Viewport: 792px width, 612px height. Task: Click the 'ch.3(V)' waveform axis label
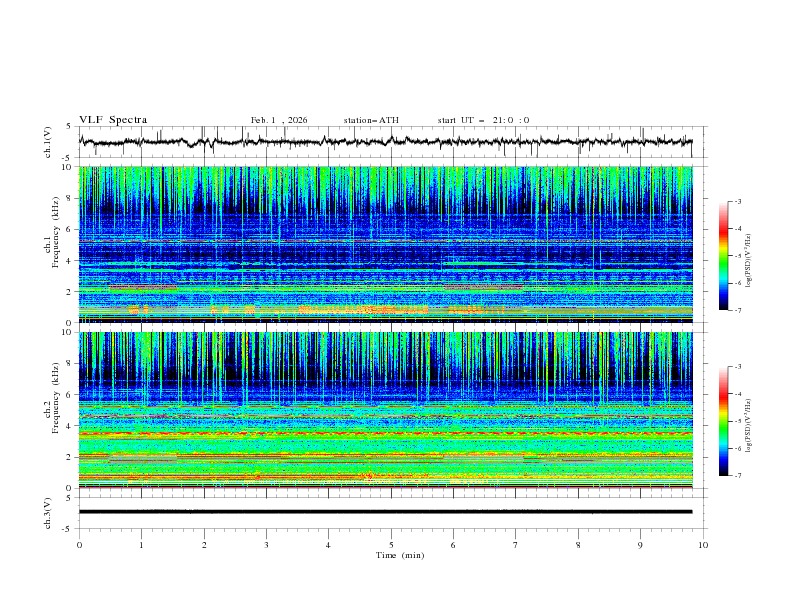click(x=48, y=513)
